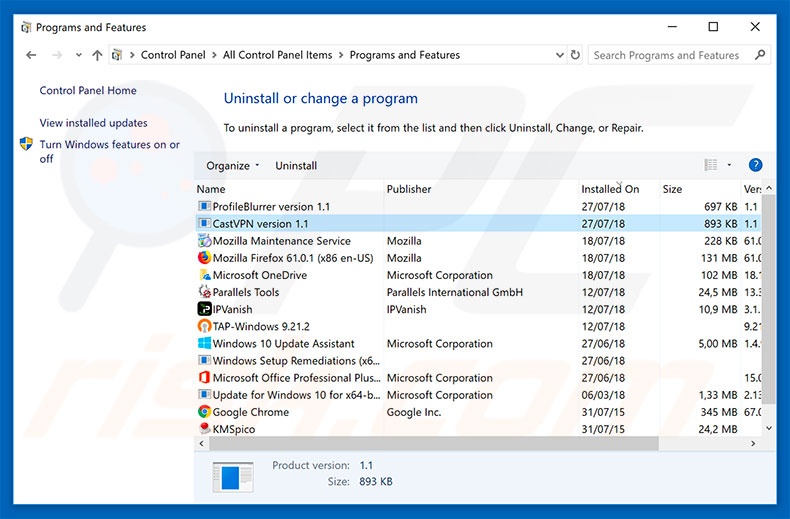Sort list by Publisher column header
Viewport: 790px width, 519px height.
click(x=409, y=189)
